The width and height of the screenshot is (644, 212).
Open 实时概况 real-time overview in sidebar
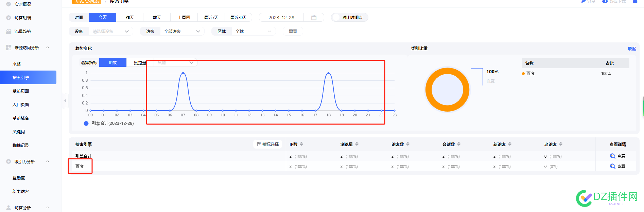click(x=22, y=4)
